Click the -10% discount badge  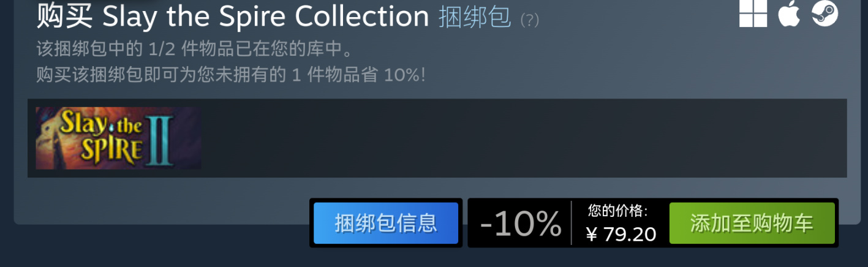[521, 224]
